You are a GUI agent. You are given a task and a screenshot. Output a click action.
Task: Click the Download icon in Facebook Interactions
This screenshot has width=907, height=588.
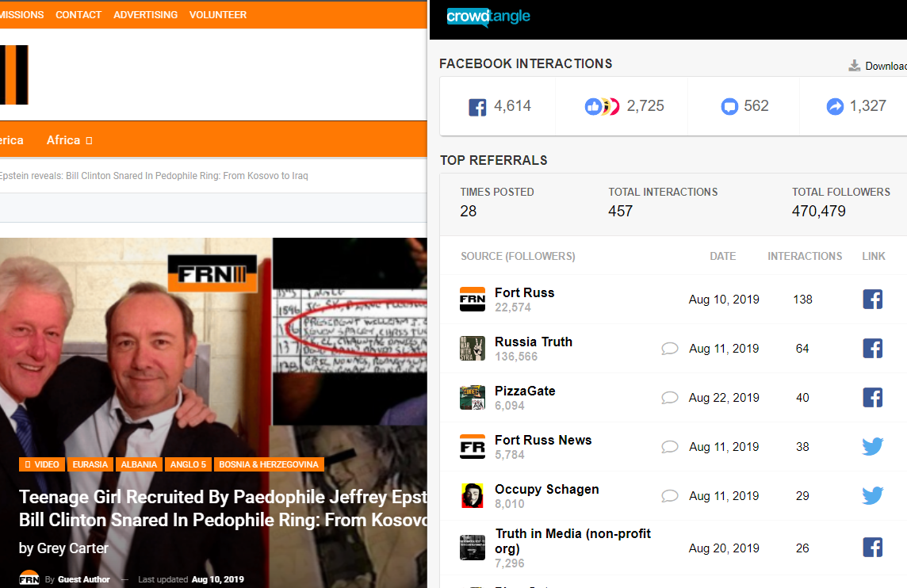[x=855, y=65]
